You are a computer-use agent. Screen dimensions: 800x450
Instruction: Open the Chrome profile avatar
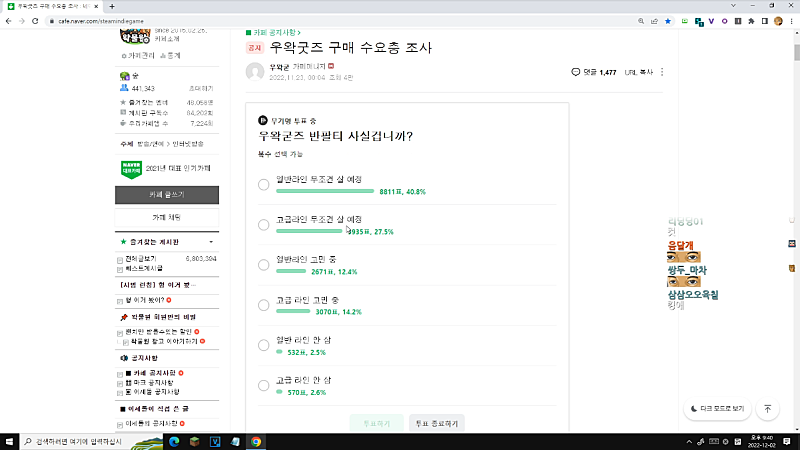click(x=778, y=21)
